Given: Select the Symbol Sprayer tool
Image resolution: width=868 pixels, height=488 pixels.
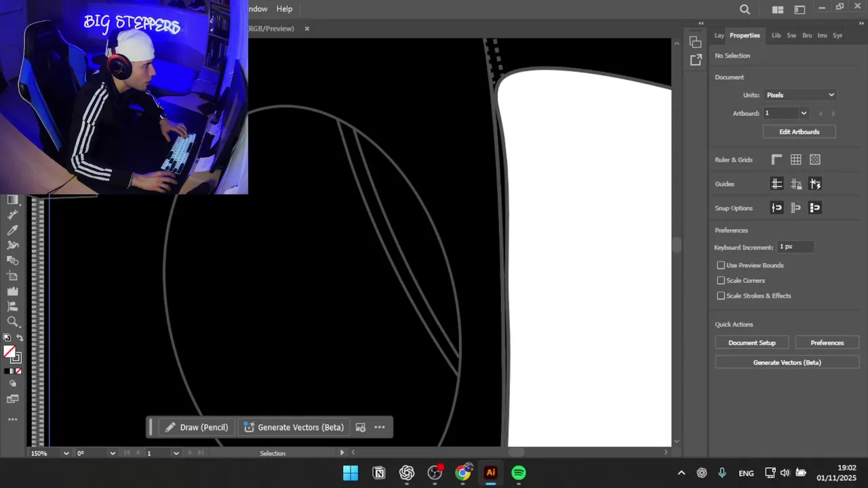Looking at the screenshot, I should coord(12,245).
